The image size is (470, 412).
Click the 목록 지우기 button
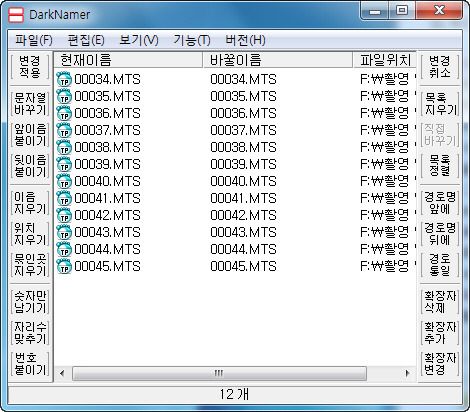coord(440,104)
